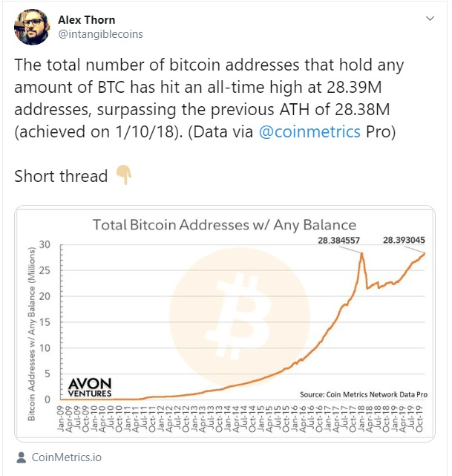
Task: Click the Source: Coin Metrics Network Data Pro text
Action: coord(364,394)
